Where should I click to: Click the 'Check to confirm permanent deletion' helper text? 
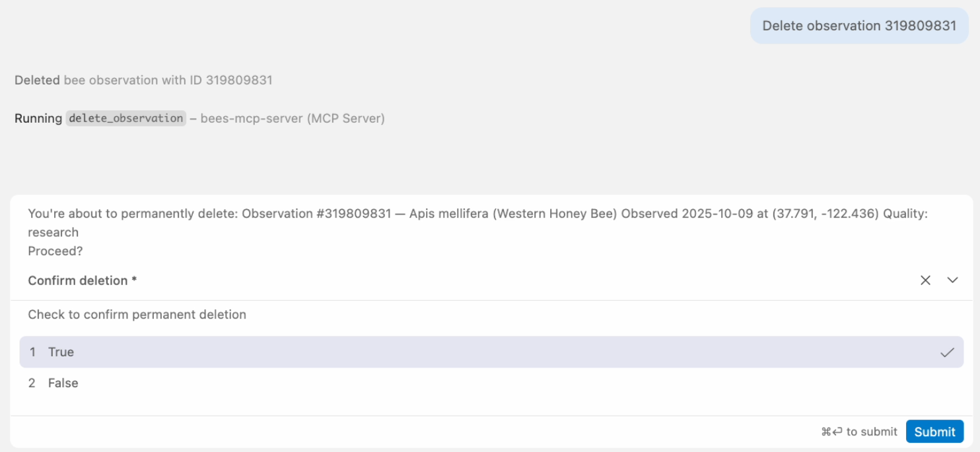click(x=137, y=315)
